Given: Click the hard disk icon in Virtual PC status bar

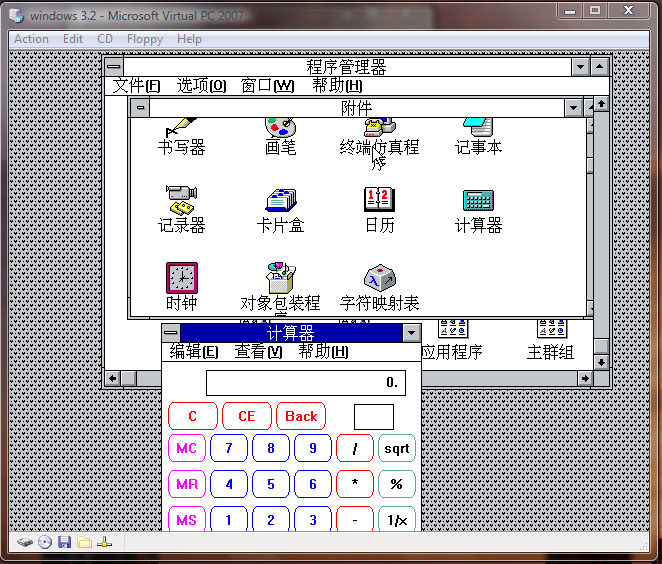Looking at the screenshot, I should pyautogui.click(x=25, y=542).
